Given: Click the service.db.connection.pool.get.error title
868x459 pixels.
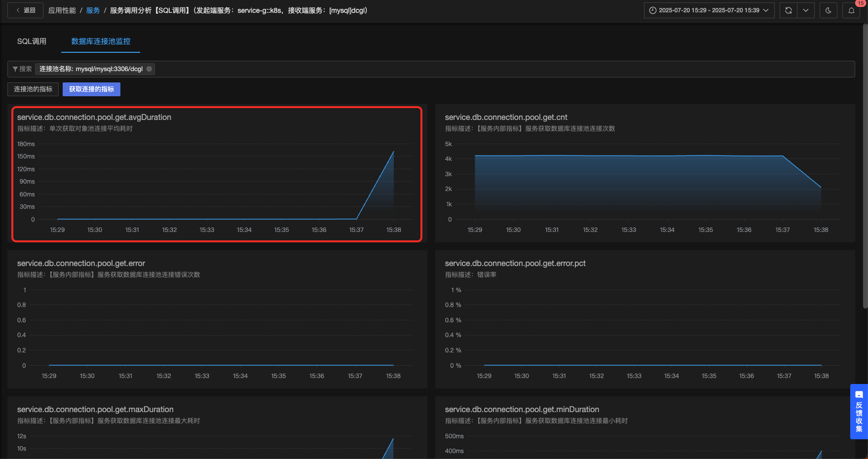Looking at the screenshot, I should point(81,264).
